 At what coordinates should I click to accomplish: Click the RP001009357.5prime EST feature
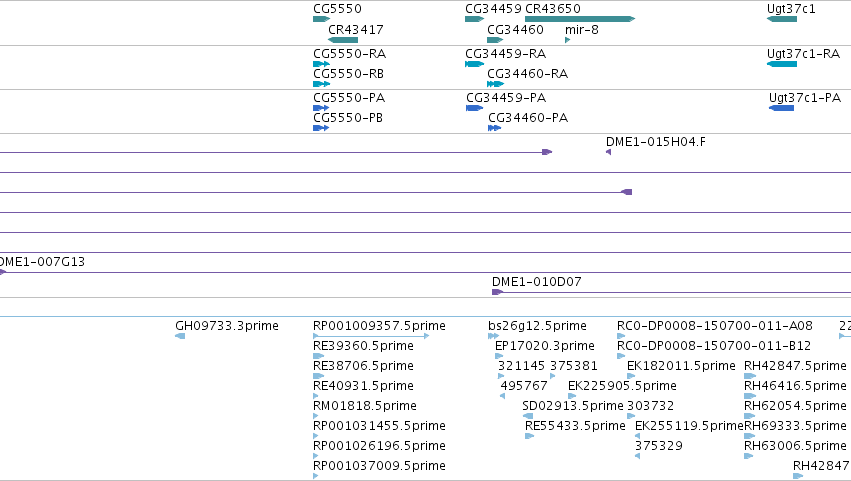[371, 336]
